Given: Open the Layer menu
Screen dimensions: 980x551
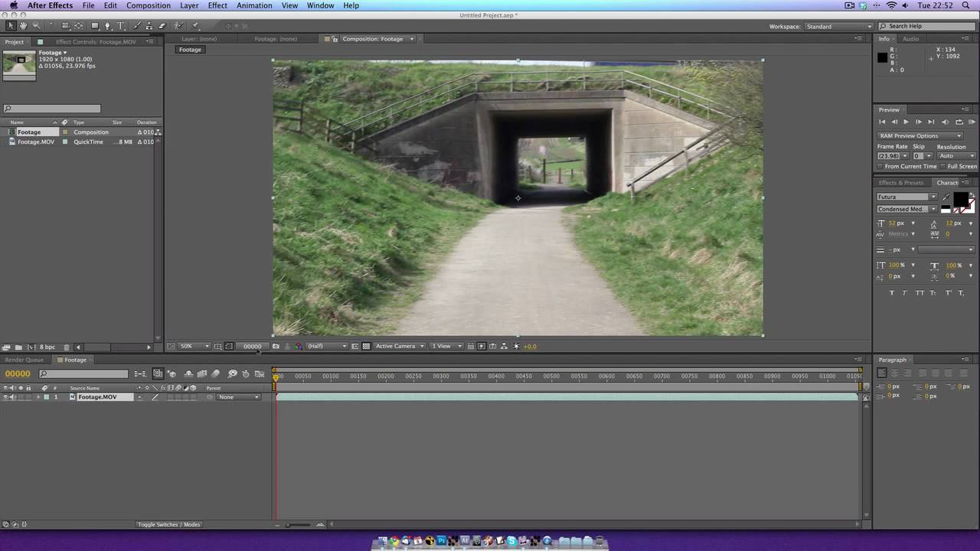Looking at the screenshot, I should [189, 5].
